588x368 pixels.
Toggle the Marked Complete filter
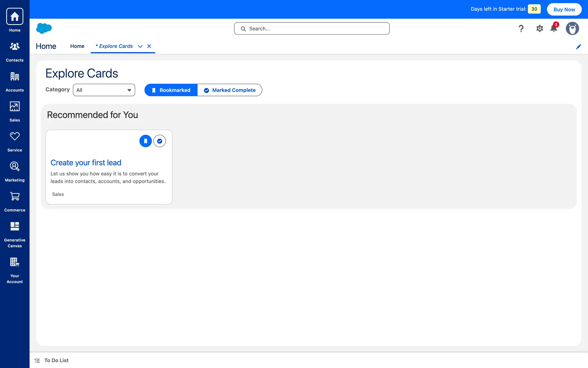[230, 90]
